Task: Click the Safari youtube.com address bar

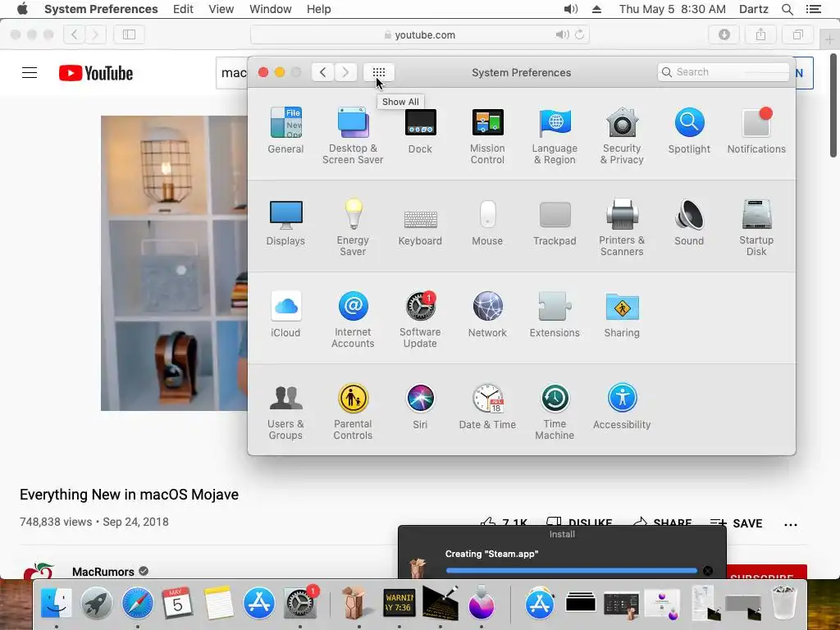Action: [x=419, y=34]
